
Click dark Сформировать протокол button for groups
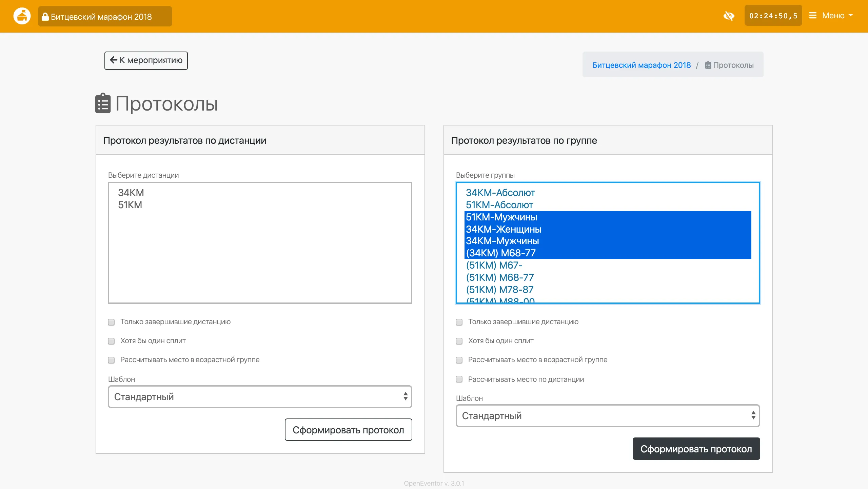click(x=696, y=449)
